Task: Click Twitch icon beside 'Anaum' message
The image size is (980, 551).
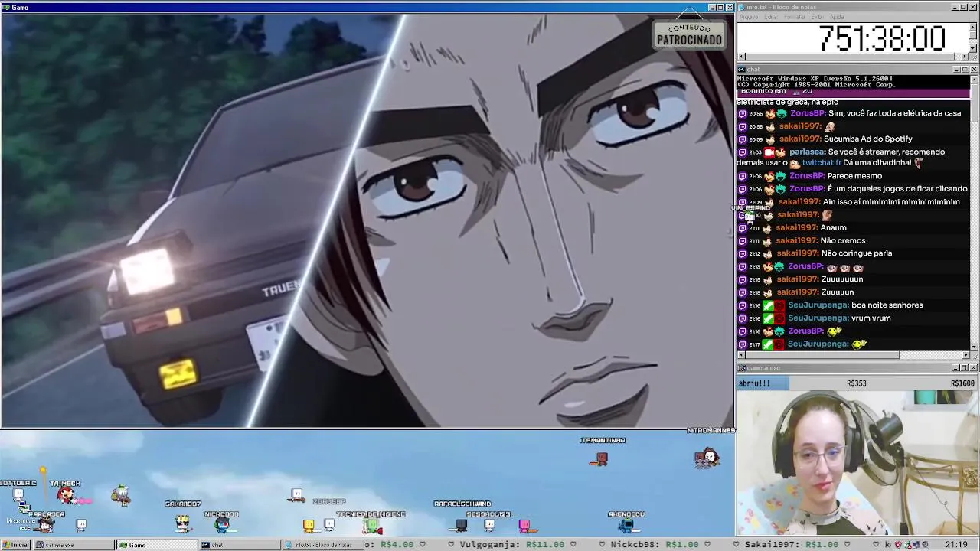Action: pyautogui.click(x=742, y=228)
